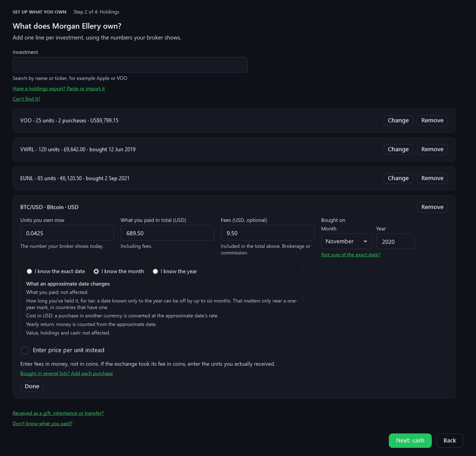Remove the VOO holding
Viewport: 476px width, 456px height.
(x=432, y=121)
